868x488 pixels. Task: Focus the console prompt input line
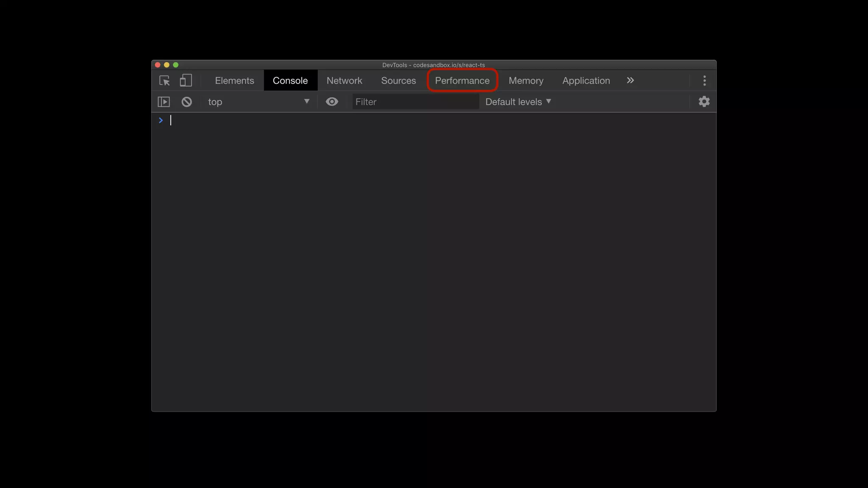[424, 120]
